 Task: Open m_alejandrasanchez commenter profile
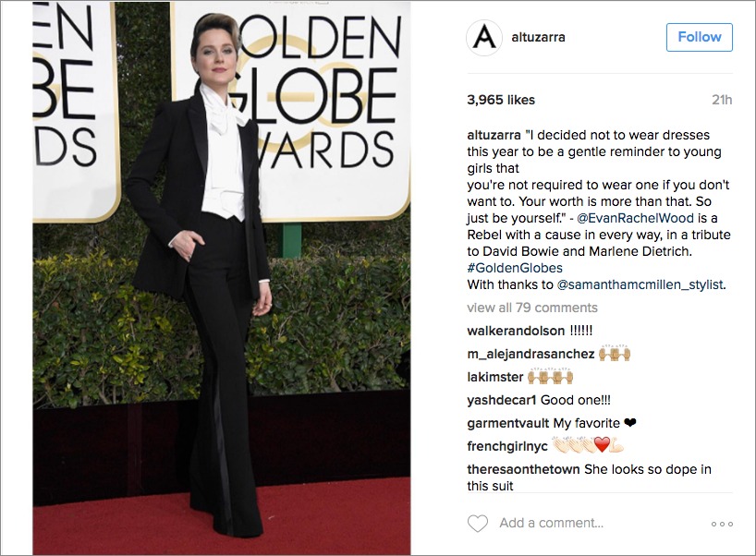(x=530, y=354)
